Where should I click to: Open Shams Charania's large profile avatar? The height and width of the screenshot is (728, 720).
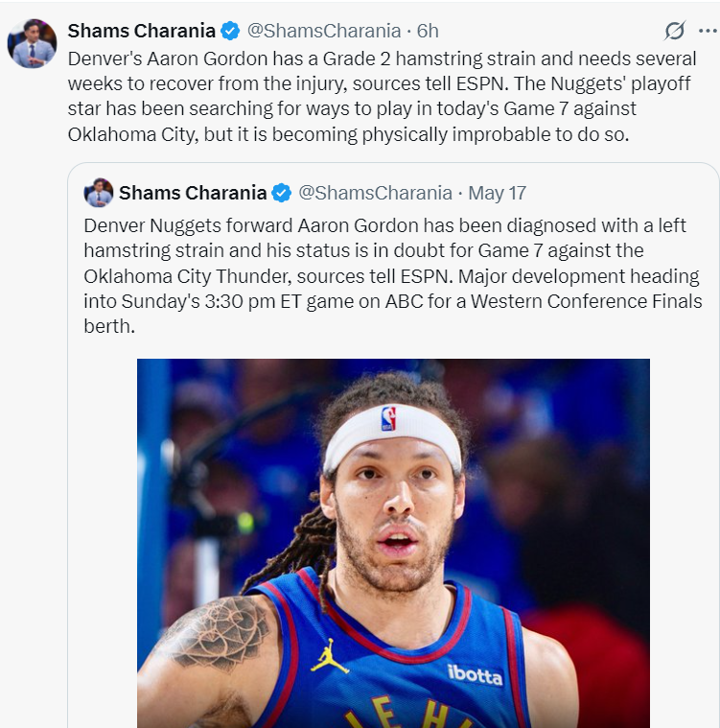tap(33, 44)
